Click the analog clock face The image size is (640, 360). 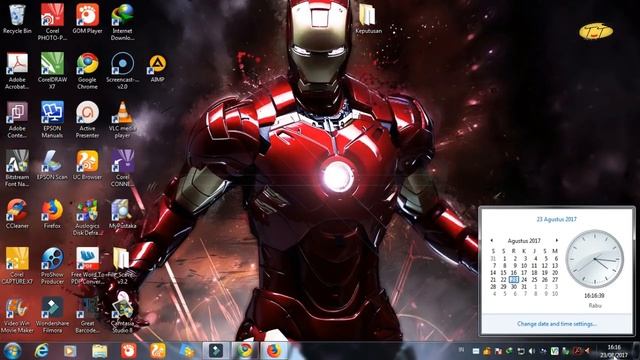point(595,259)
